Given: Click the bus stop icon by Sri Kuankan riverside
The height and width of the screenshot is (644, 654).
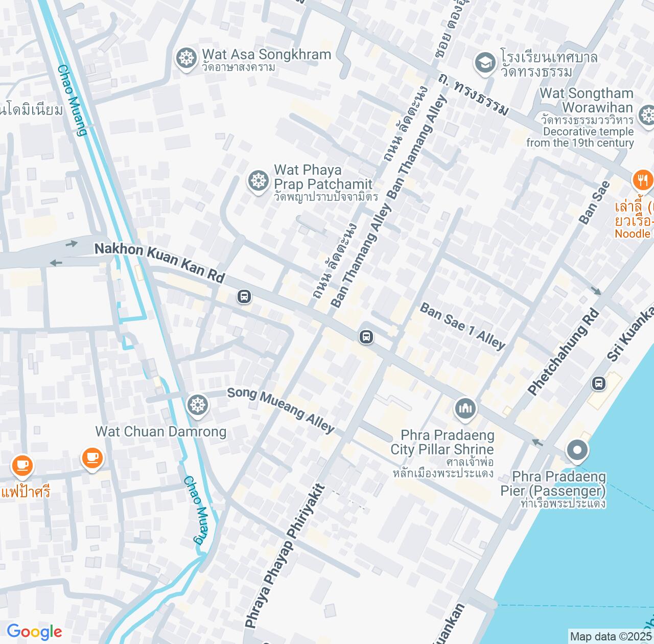Looking at the screenshot, I should click(598, 383).
